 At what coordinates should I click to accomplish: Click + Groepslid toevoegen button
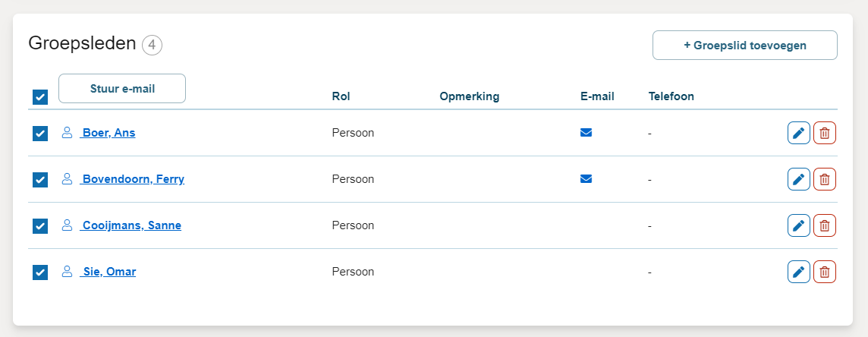(x=744, y=45)
